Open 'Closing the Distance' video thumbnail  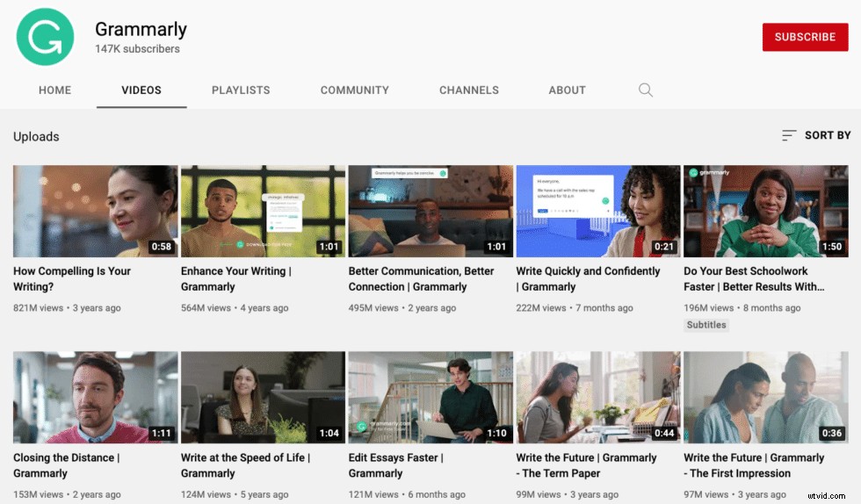[96, 398]
